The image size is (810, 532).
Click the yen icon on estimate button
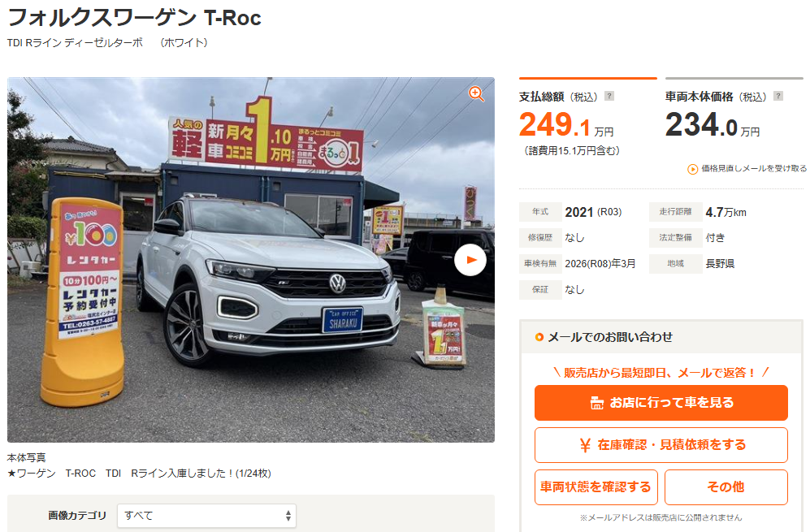[x=585, y=445]
